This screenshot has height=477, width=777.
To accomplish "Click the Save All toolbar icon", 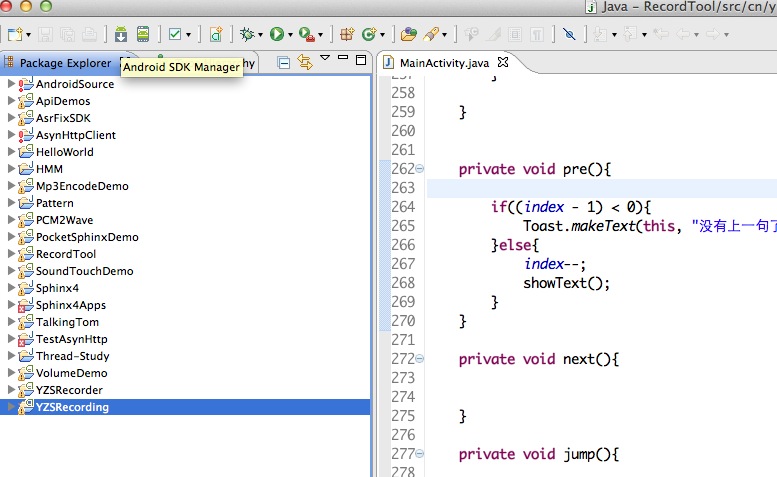I will (x=67, y=34).
